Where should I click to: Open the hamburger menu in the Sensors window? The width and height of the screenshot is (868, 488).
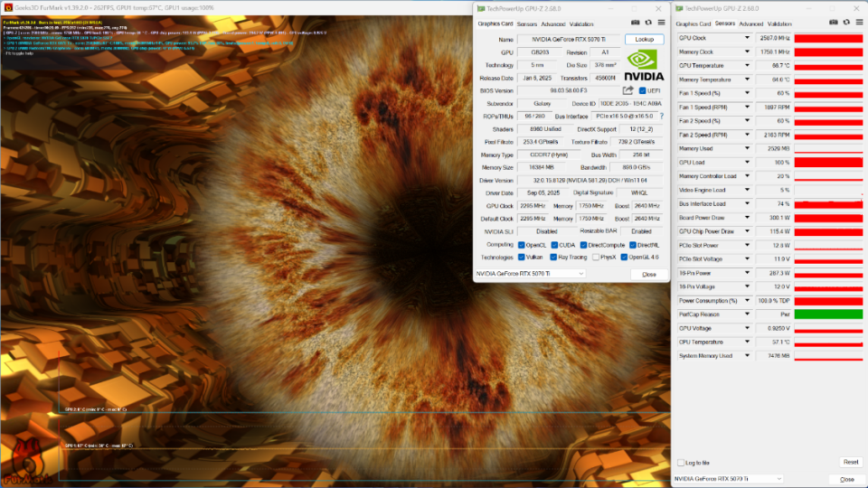[x=859, y=23]
